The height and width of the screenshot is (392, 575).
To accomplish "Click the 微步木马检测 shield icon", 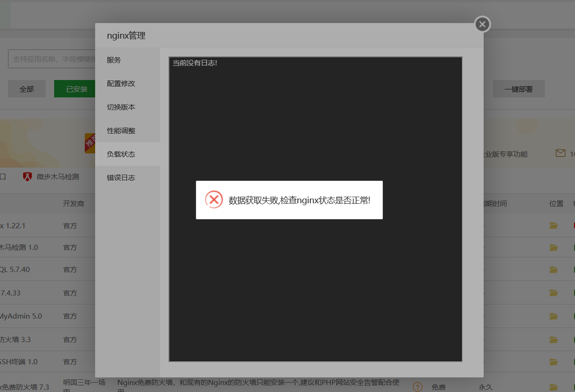I will tap(28, 177).
